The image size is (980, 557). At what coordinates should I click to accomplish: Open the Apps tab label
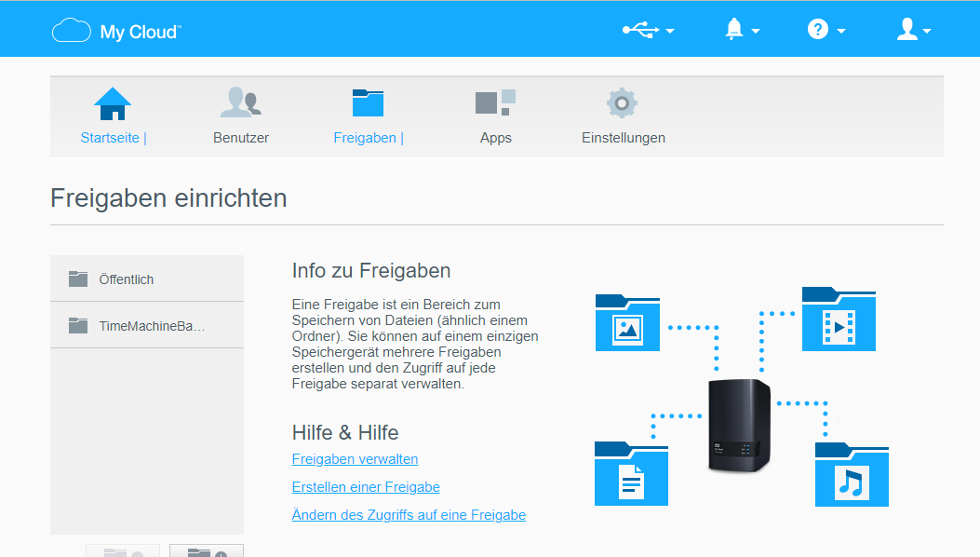[x=496, y=138]
